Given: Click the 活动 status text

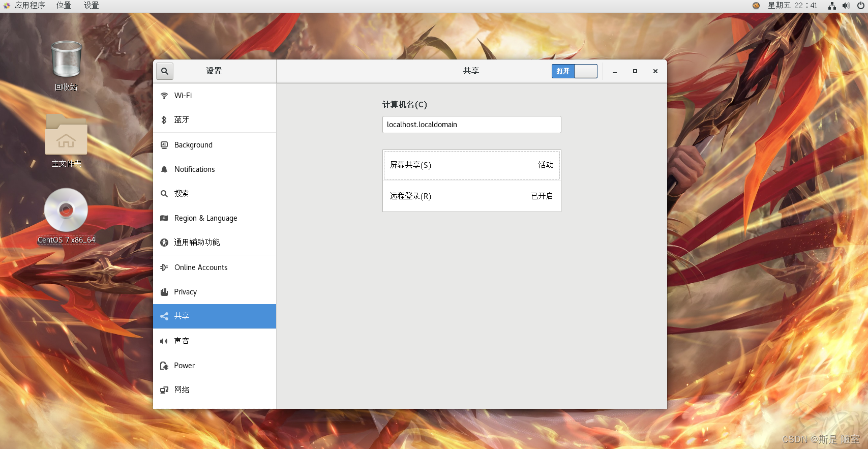Looking at the screenshot, I should point(546,165).
